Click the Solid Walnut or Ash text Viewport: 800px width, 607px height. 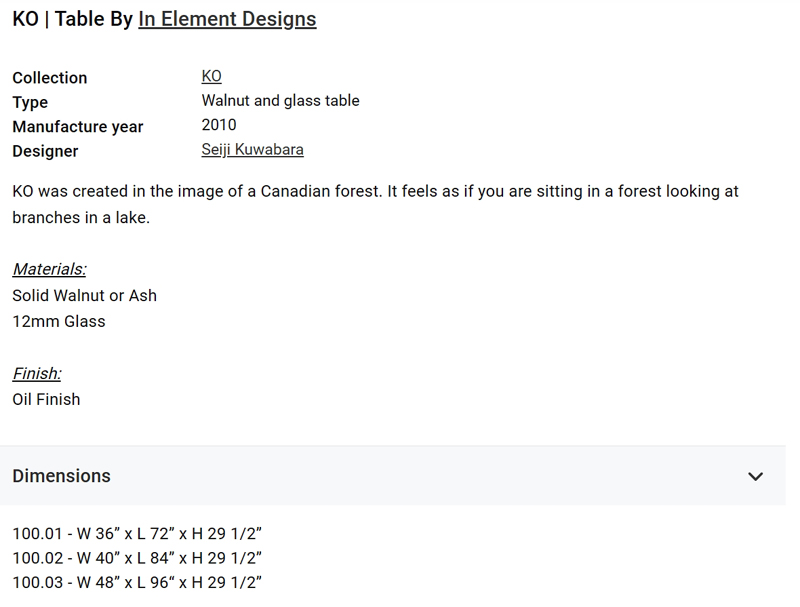click(85, 295)
